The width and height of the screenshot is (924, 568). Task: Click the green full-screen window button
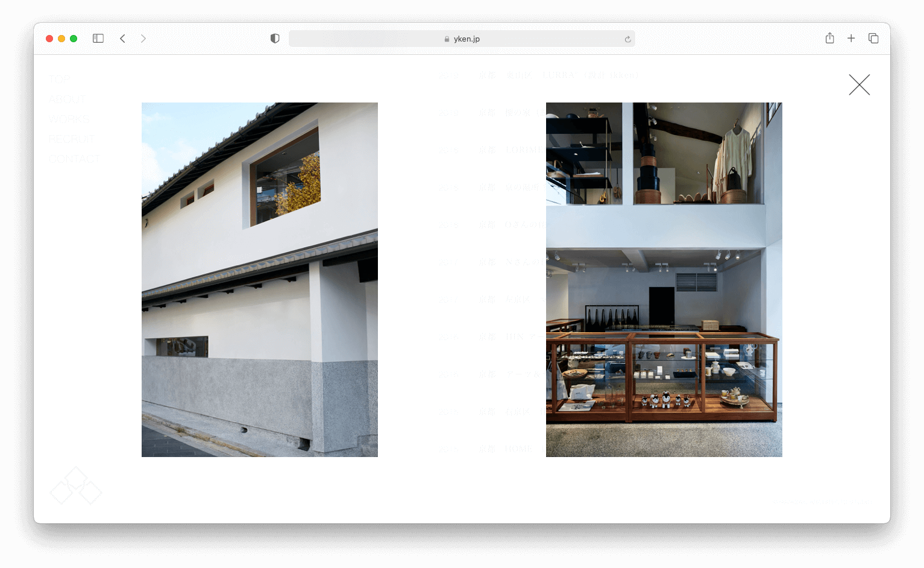pyautogui.click(x=74, y=39)
